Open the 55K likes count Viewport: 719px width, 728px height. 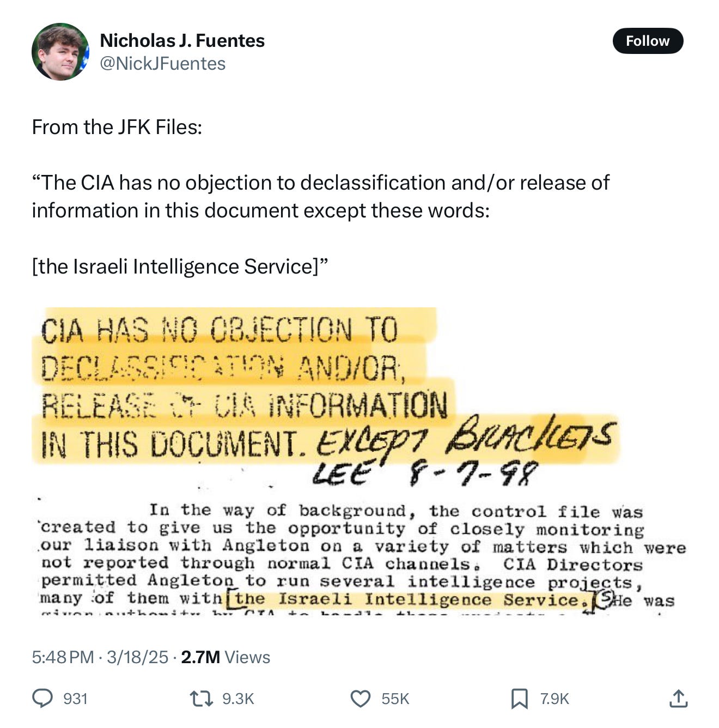(x=395, y=699)
